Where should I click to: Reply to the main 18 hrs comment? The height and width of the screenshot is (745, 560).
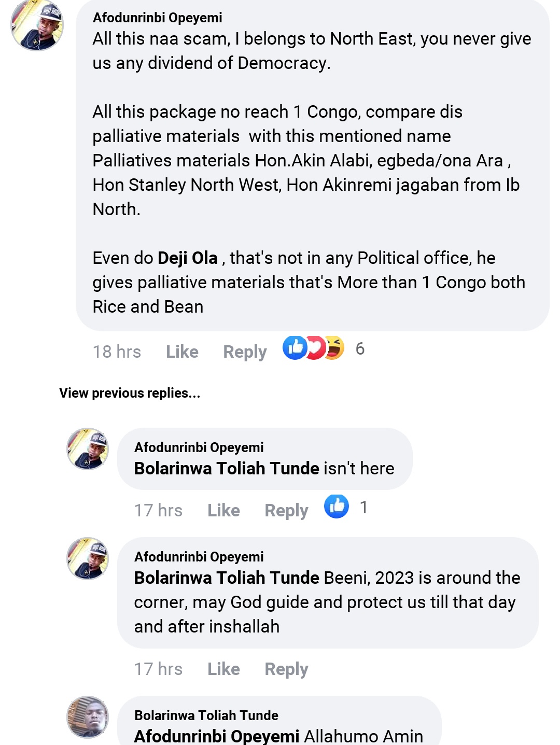[x=245, y=352]
